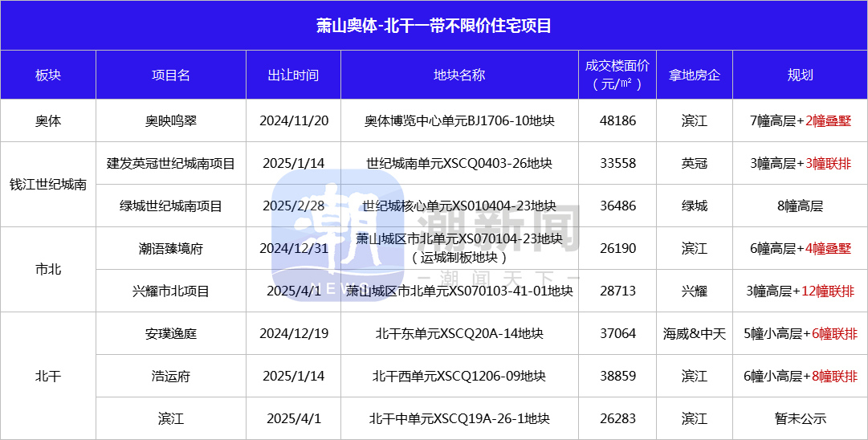Select developer 英冠
Screen dimensions: 868x440
point(695,163)
